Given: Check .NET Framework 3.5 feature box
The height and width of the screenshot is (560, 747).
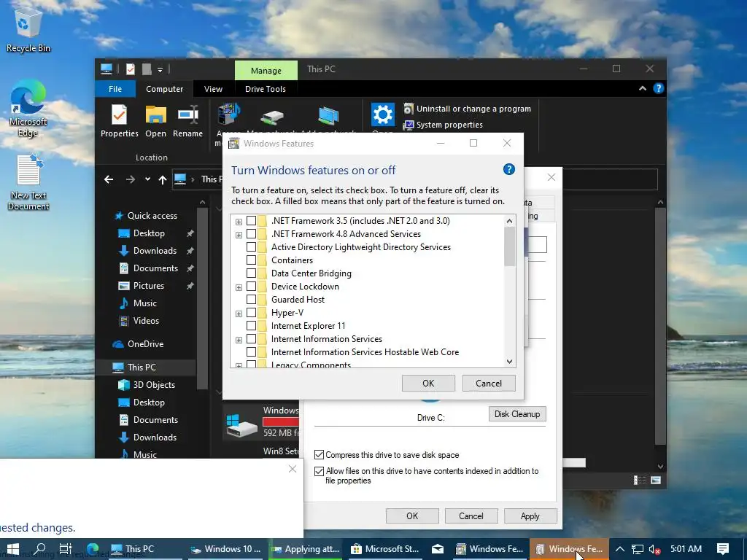Looking at the screenshot, I should [251, 221].
